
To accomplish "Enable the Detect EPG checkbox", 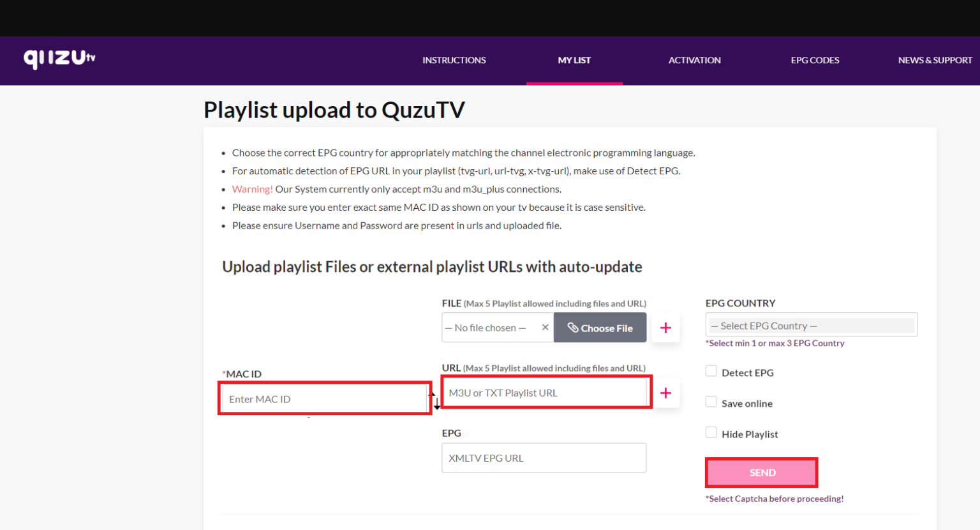I will click(711, 370).
